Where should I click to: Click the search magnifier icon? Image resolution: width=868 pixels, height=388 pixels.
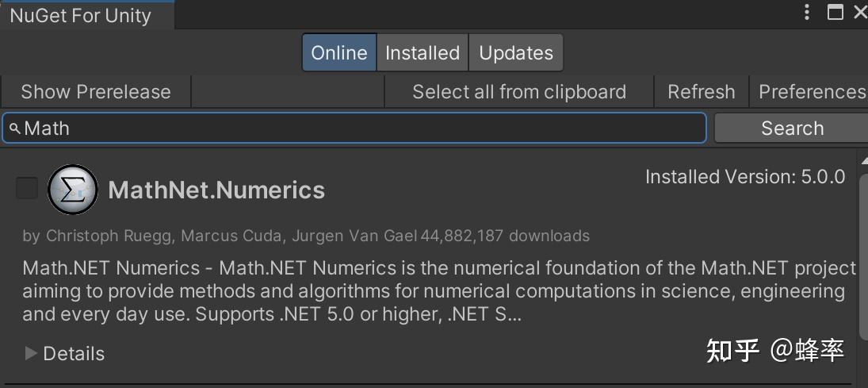(x=14, y=129)
